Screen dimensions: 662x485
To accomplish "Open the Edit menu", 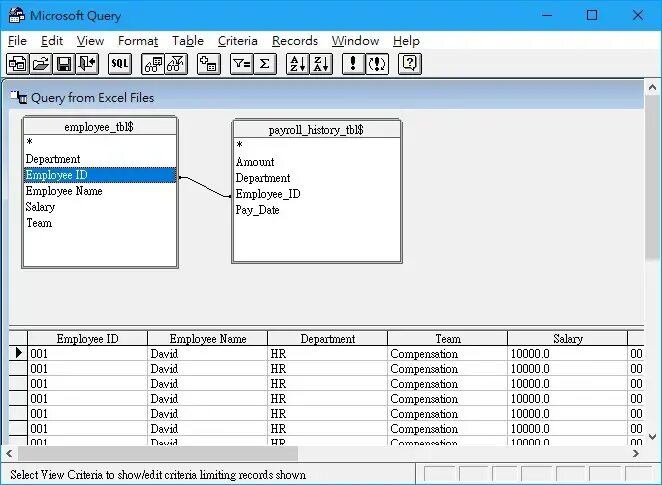I will [x=52, y=41].
